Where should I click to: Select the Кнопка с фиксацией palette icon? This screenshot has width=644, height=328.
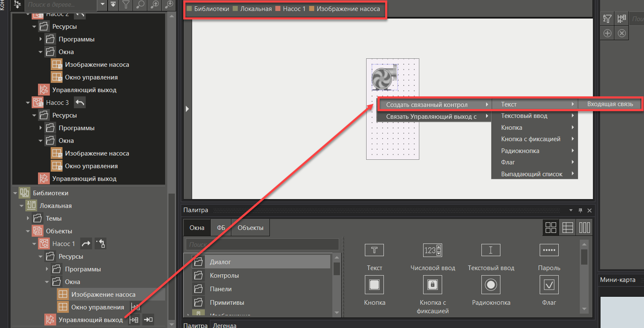click(x=432, y=285)
